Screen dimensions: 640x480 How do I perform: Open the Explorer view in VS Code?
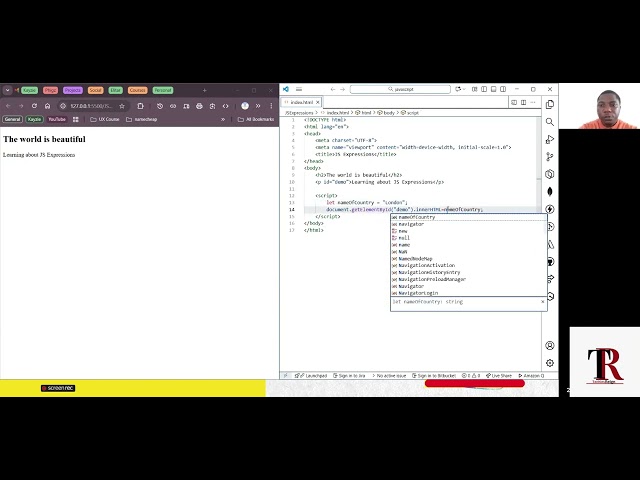(550, 104)
